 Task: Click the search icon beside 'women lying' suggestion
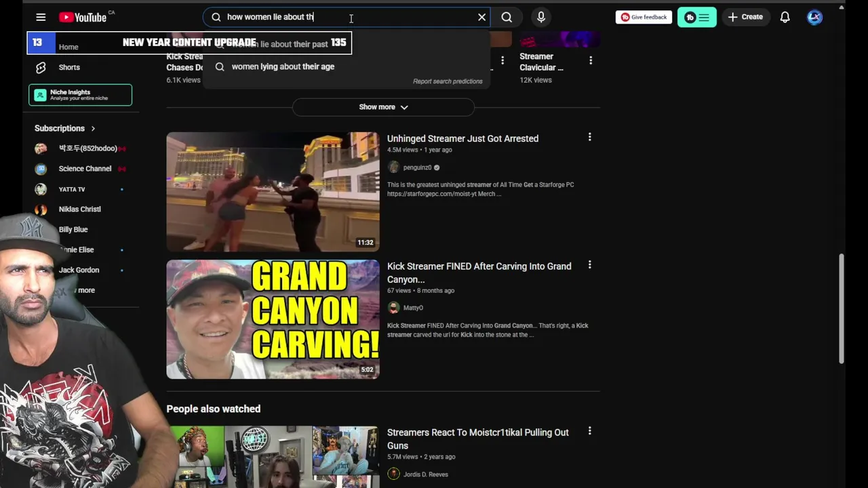pos(220,66)
